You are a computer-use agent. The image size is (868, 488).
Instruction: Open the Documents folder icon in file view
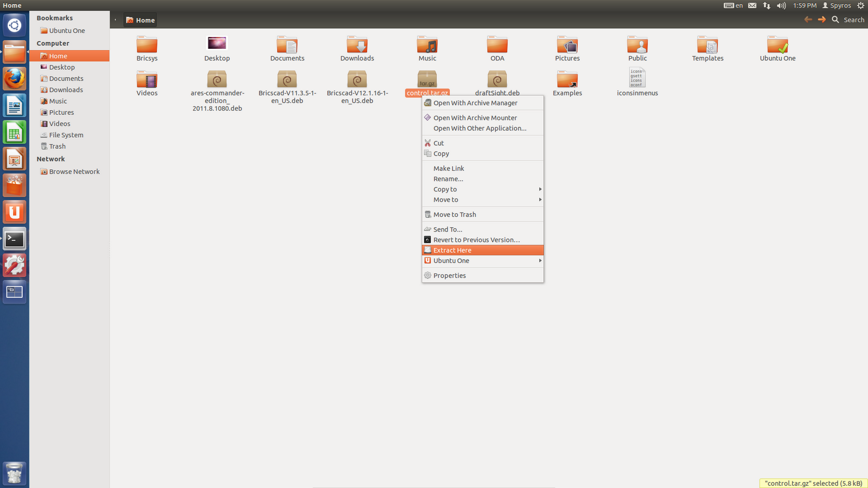287,44
